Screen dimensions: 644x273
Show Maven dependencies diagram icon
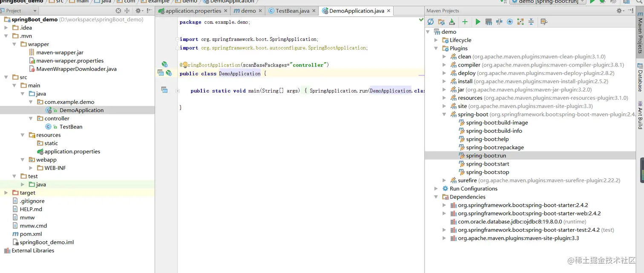pyautogui.click(x=520, y=22)
